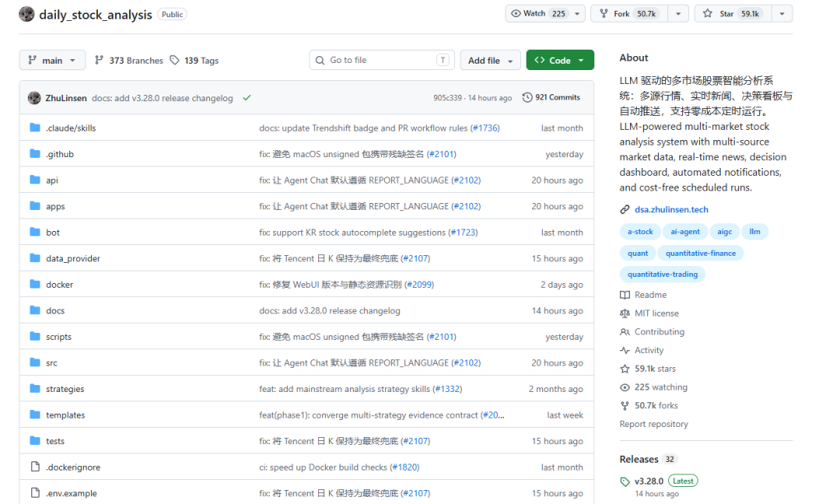Expand the Fork options dropdown arrow

[678, 14]
